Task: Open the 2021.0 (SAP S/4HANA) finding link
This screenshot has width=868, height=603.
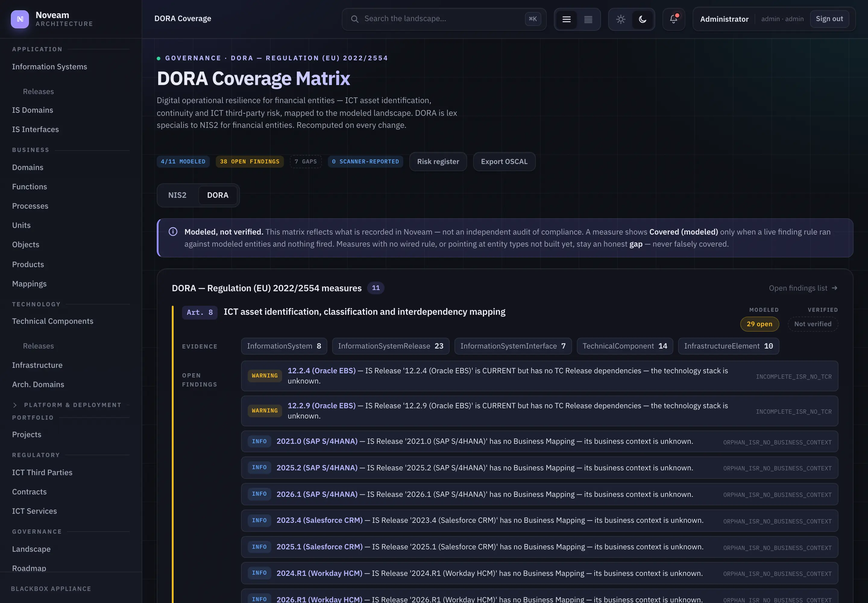Action: 317,441
